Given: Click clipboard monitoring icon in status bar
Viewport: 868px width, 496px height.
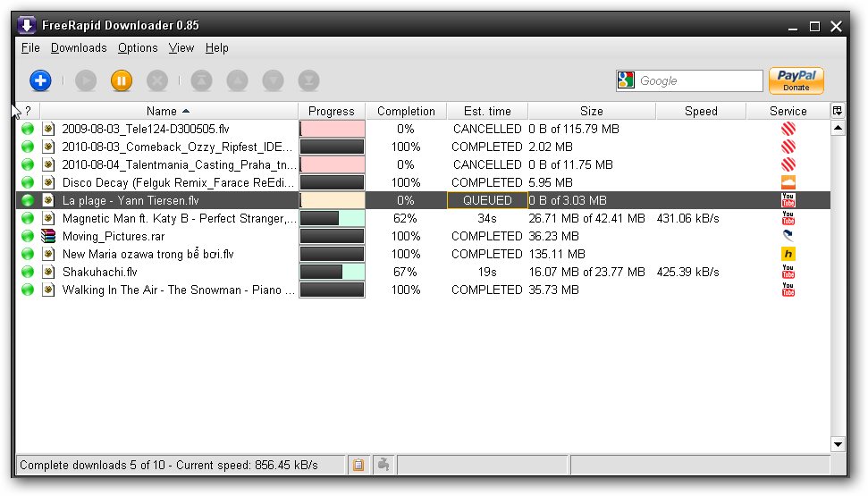Looking at the screenshot, I should [358, 465].
